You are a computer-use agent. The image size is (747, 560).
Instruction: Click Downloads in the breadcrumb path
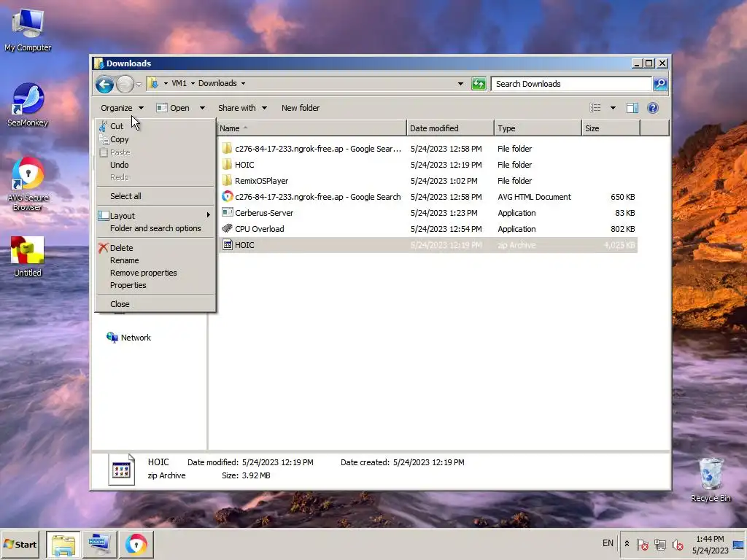tap(217, 83)
